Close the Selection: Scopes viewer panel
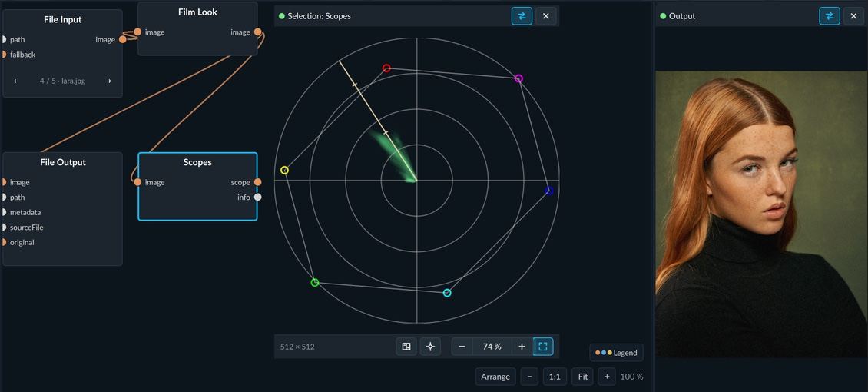Viewport: 868px width, 392px height. (x=546, y=16)
